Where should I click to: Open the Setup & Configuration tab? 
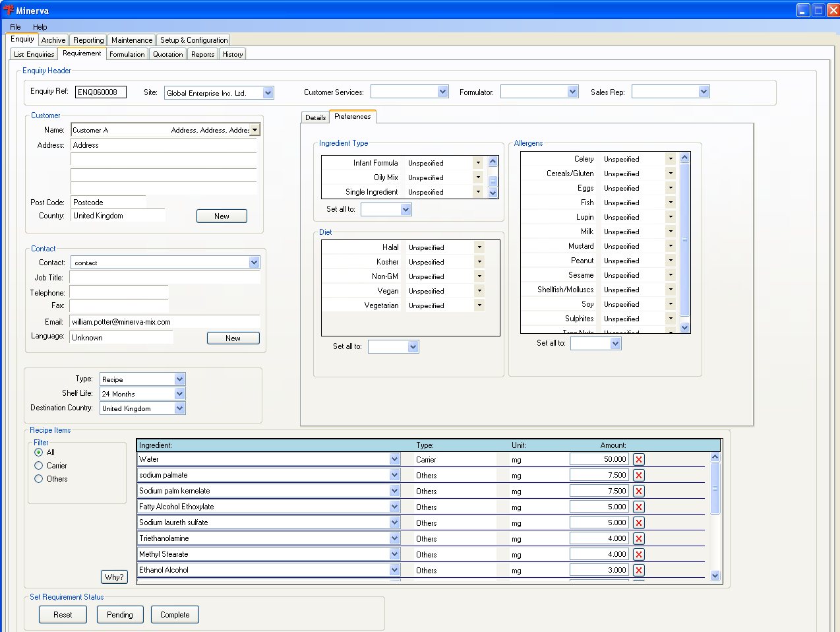(194, 40)
